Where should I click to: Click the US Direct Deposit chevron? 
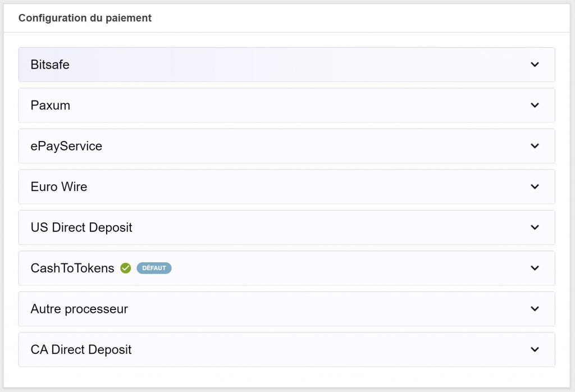click(x=535, y=227)
